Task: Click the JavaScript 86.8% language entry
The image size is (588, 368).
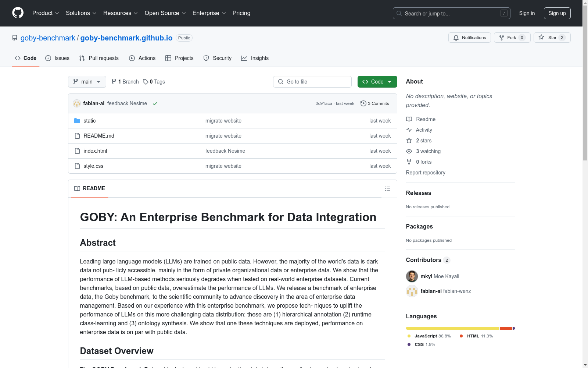Action: pos(429,336)
